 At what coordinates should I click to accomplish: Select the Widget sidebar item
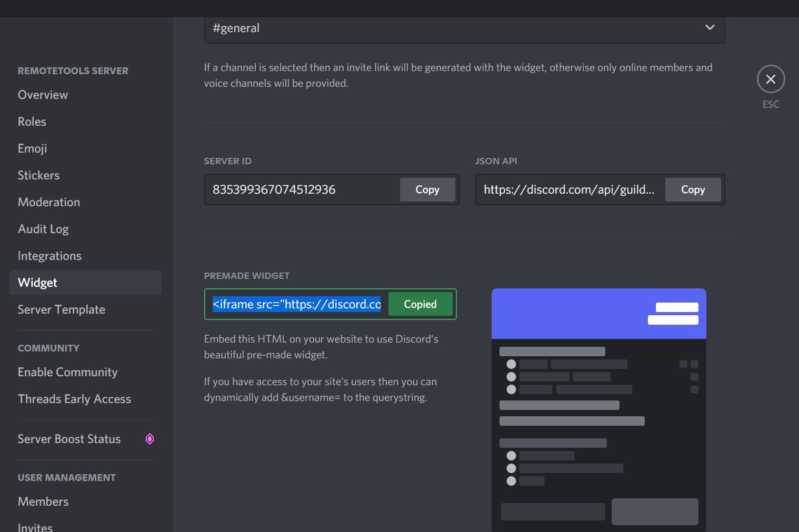click(85, 283)
